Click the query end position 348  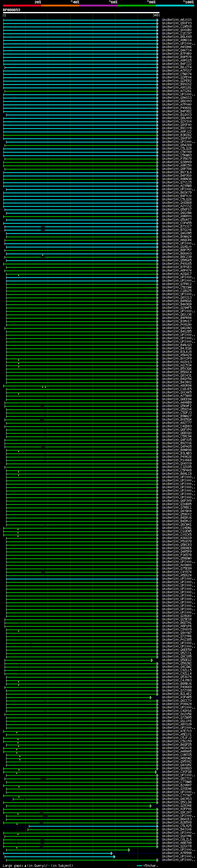[x=155, y=15]
